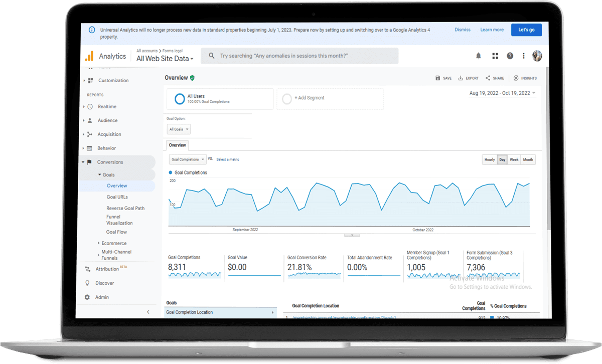The width and height of the screenshot is (602, 364).
Task: Click the green verified shield next to Overview
Action: pyautogui.click(x=193, y=78)
